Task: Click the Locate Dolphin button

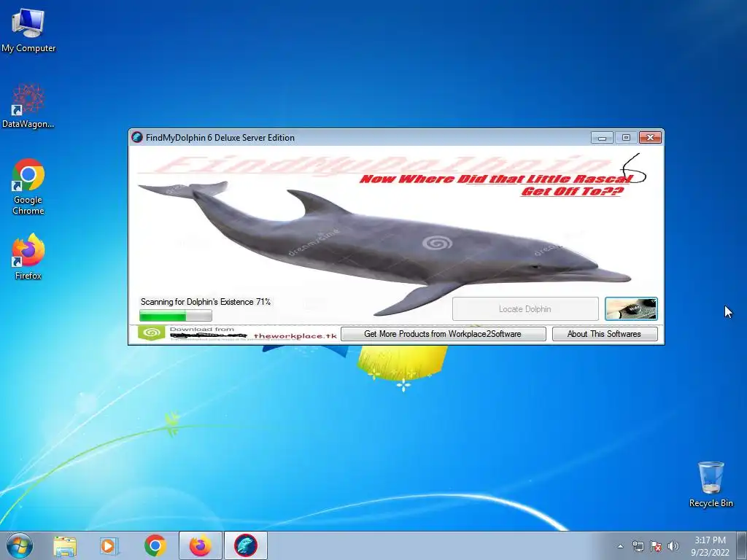Action: [525, 309]
